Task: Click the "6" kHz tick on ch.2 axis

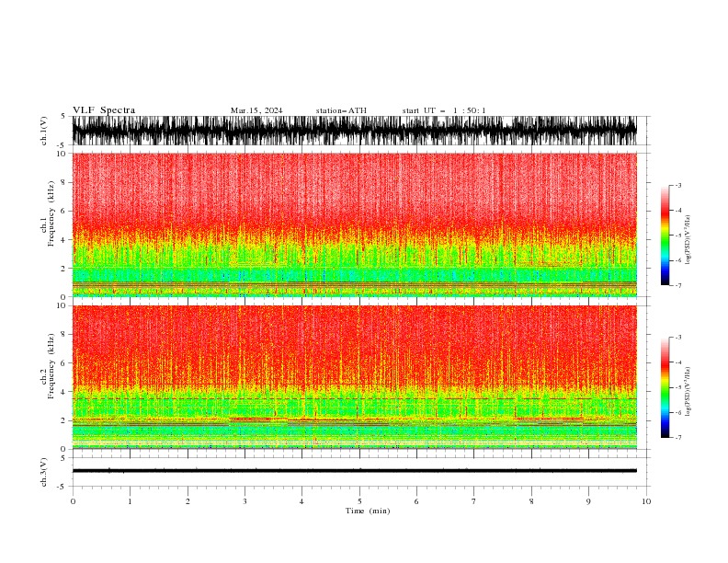Action: point(63,363)
